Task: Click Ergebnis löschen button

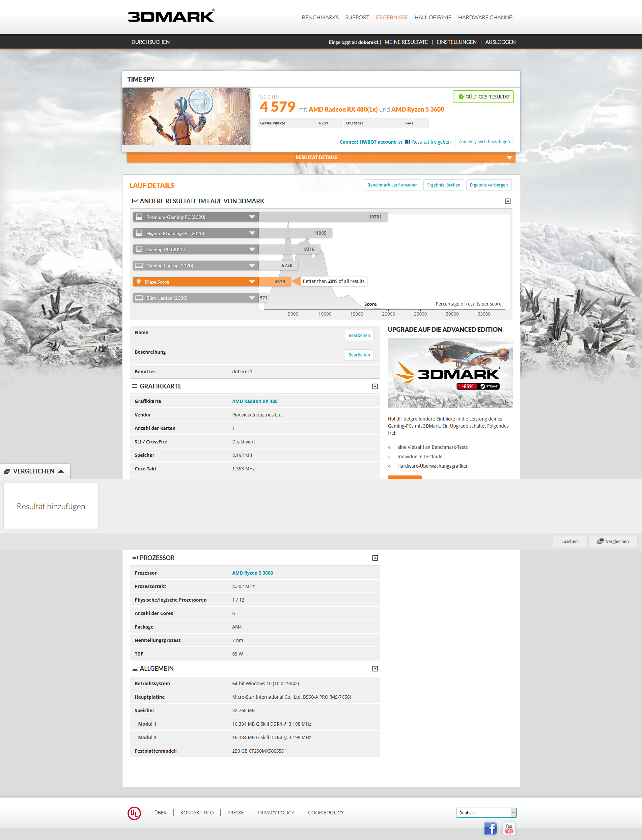Action: [444, 185]
